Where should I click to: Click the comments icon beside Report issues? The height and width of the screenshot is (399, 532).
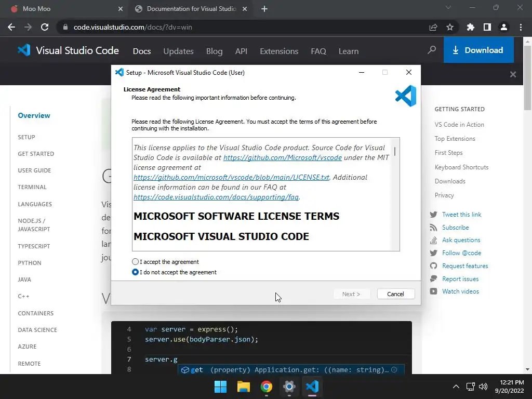[x=433, y=278]
